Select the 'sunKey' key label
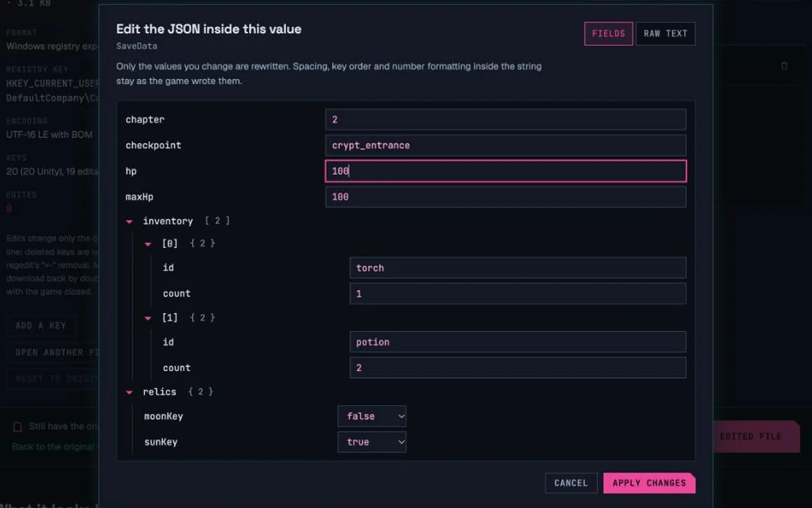Image resolution: width=812 pixels, height=508 pixels. 160,442
